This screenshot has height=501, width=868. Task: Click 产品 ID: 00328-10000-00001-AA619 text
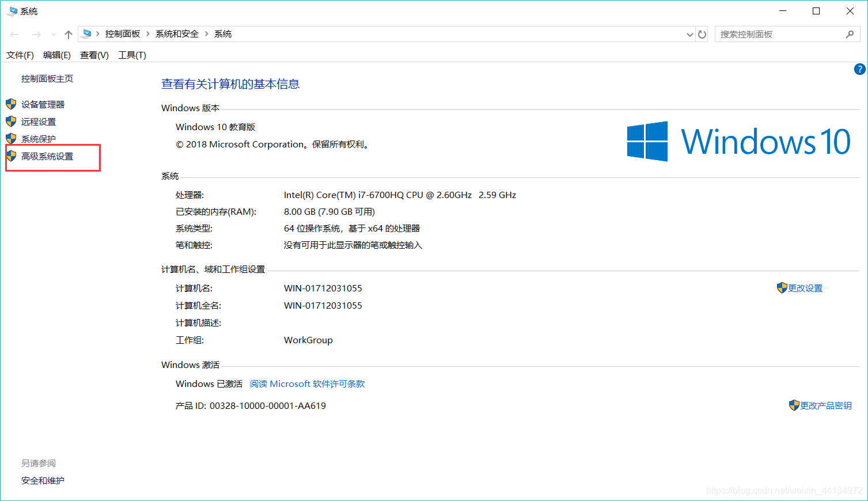[251, 406]
